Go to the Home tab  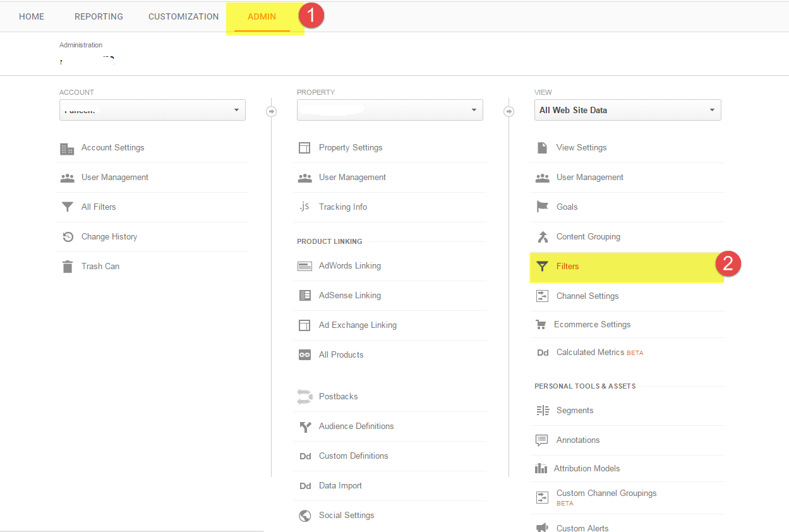pyautogui.click(x=32, y=16)
